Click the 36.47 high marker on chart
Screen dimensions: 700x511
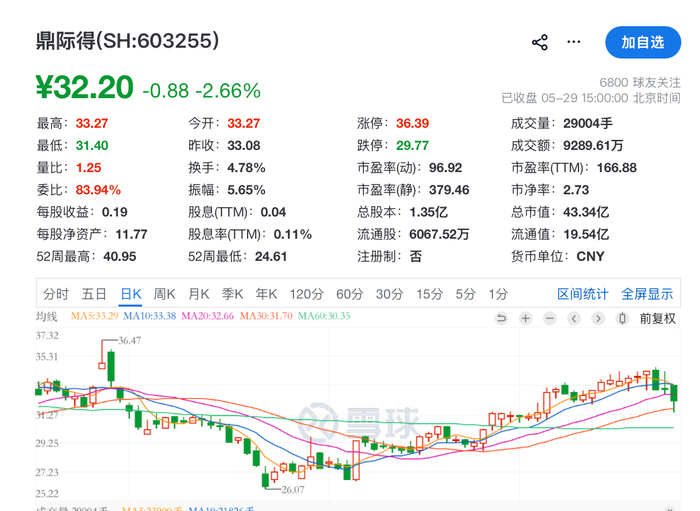point(129,341)
